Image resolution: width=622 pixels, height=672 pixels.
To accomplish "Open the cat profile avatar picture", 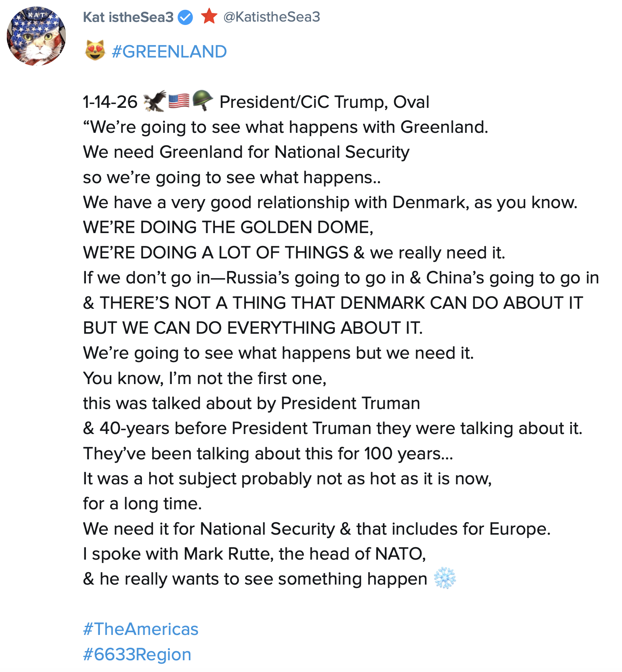I will [36, 36].
